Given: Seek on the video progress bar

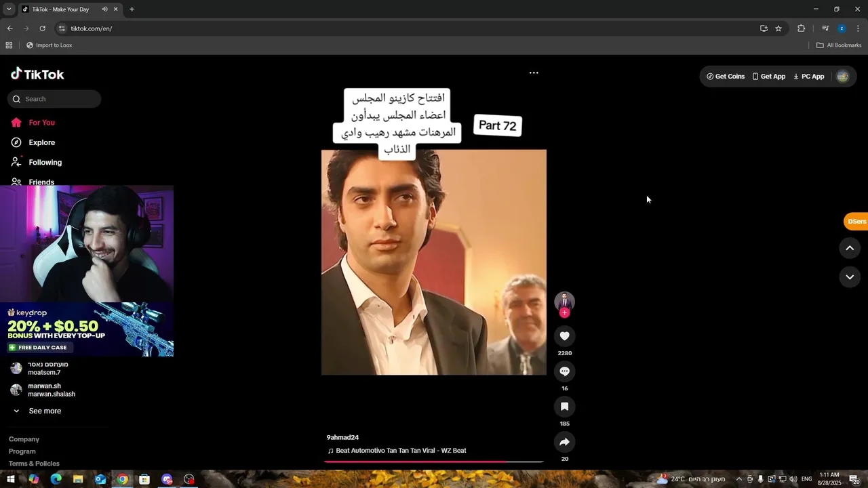Looking at the screenshot, I should [434, 462].
